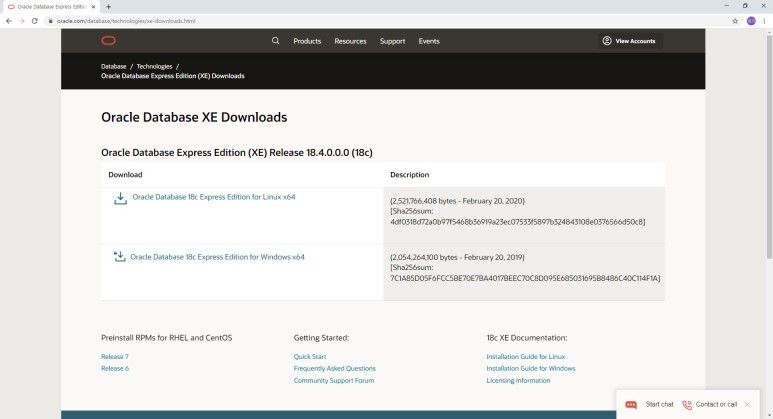Open Installation Guide for Linux link
This screenshot has height=419, width=773.
tap(526, 356)
